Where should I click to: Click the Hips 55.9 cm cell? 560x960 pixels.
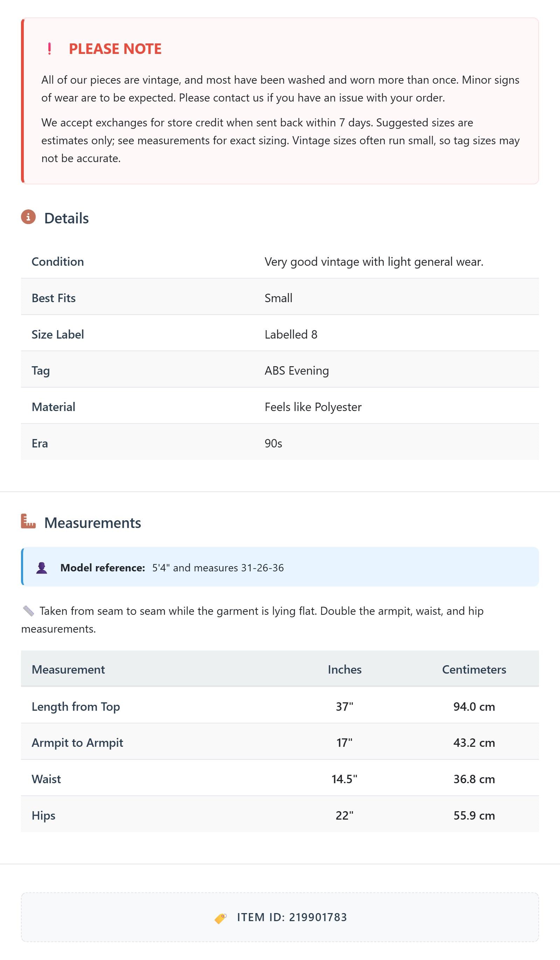tap(474, 815)
